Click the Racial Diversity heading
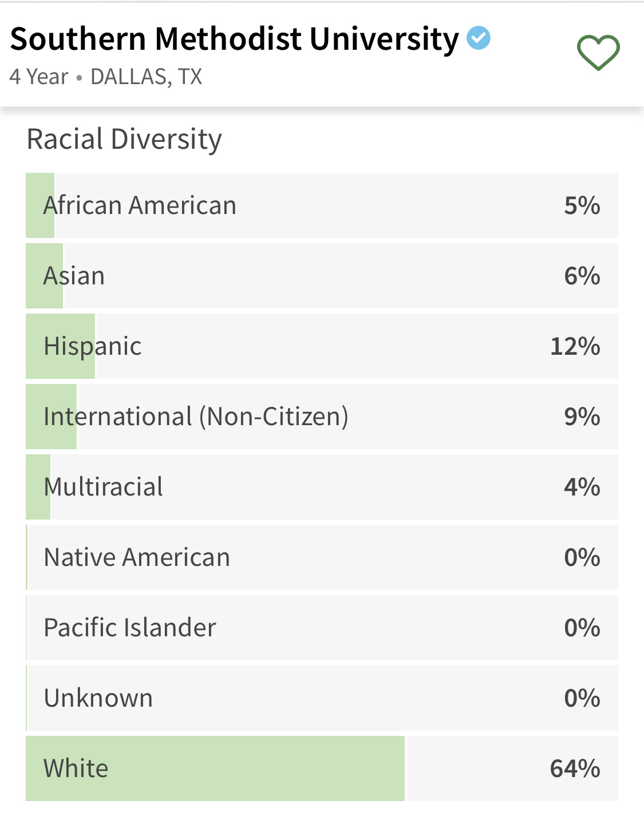The image size is (644, 836). [x=124, y=140]
